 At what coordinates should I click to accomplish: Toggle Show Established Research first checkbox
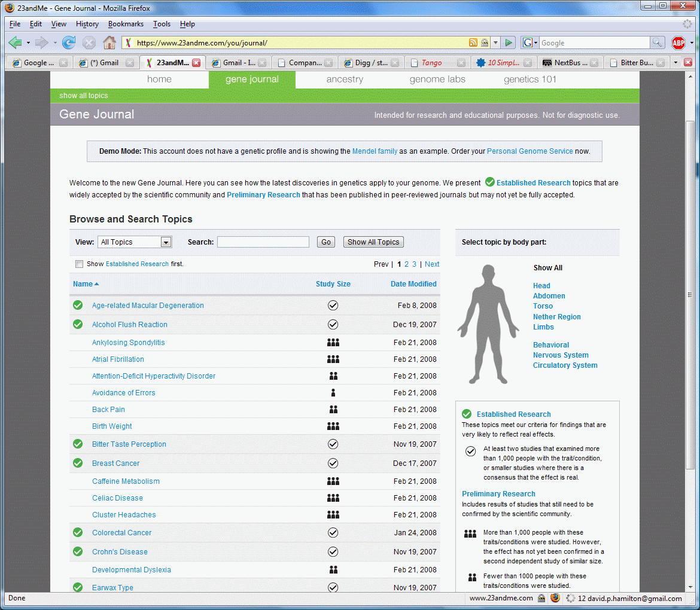pos(80,264)
